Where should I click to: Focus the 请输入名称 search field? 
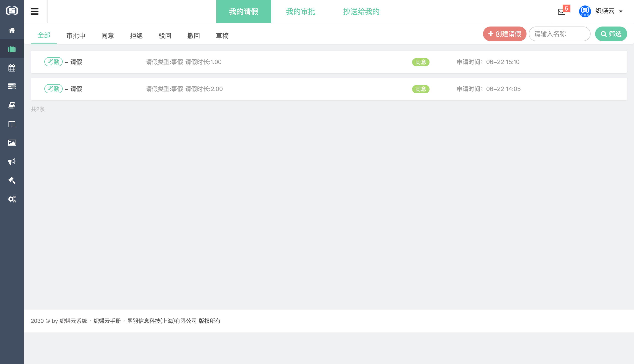coord(559,34)
